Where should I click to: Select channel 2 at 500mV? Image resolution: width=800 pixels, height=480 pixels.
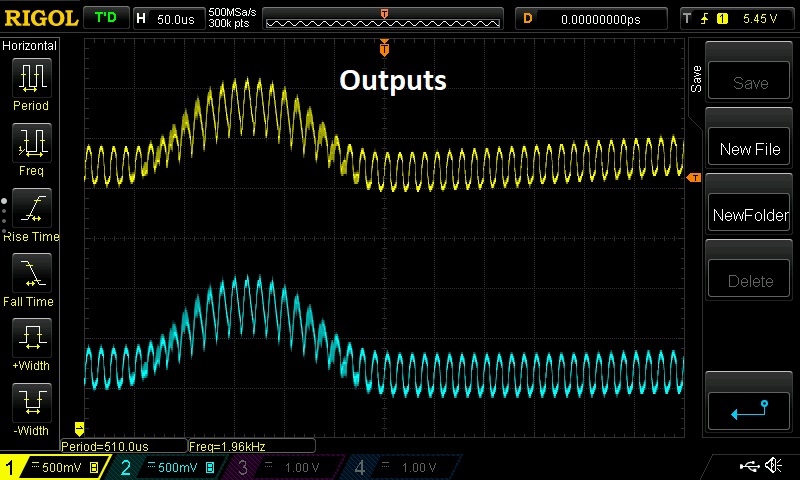click(x=167, y=467)
